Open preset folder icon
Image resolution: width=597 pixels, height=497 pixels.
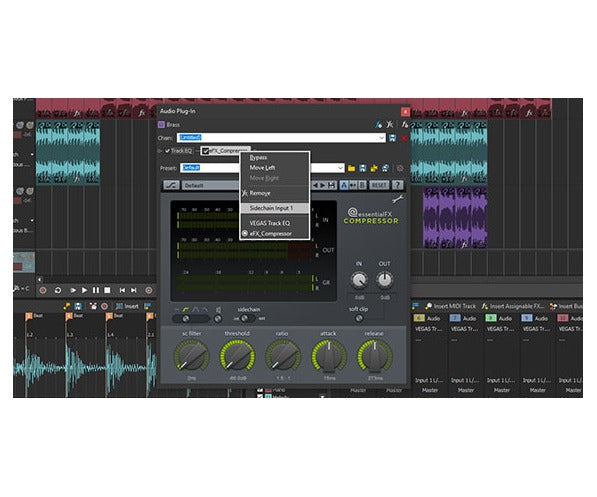pyautogui.click(x=351, y=168)
